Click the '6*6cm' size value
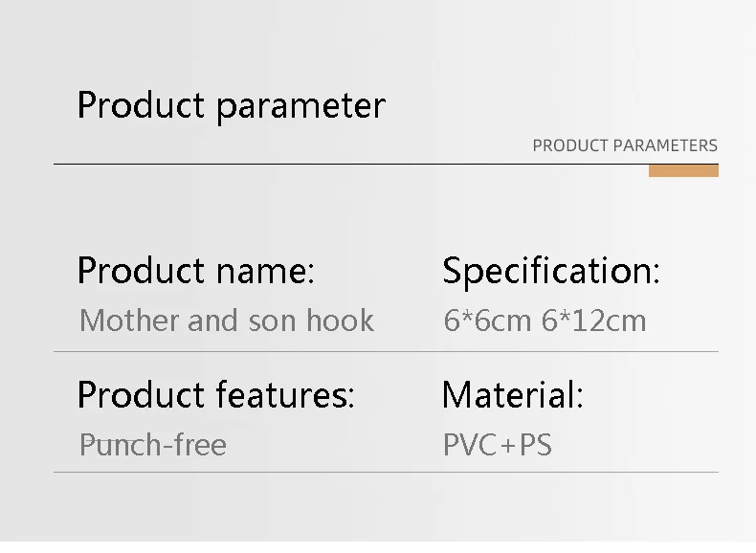The width and height of the screenshot is (756, 553). click(x=487, y=321)
